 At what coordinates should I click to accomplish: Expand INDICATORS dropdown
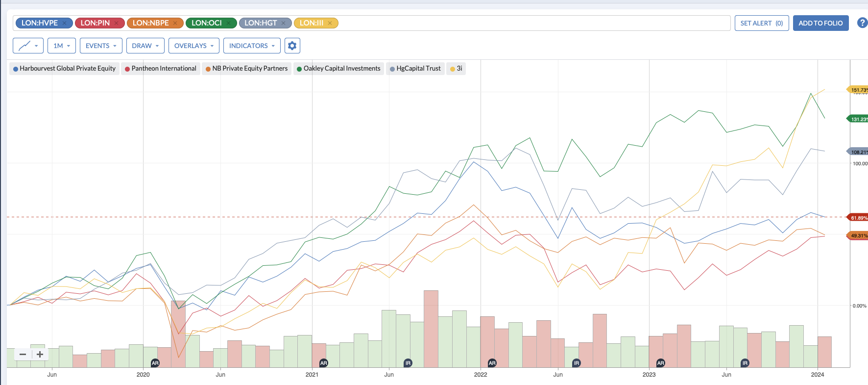252,46
